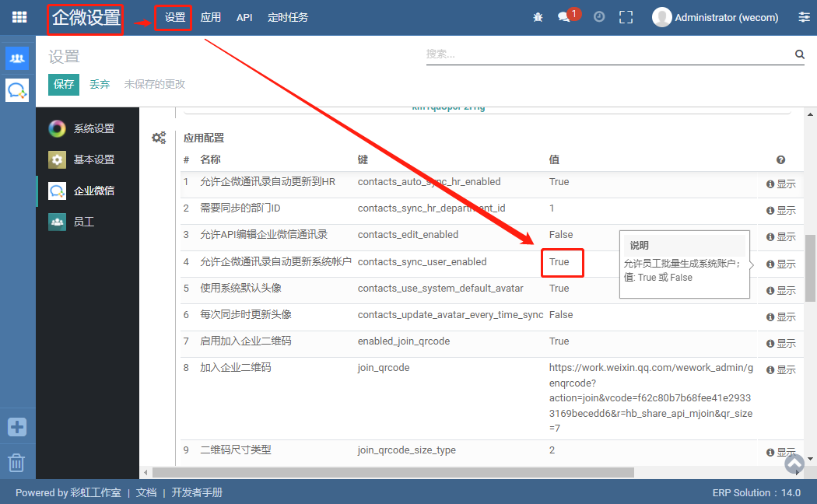Show info for enabled_join_qrcode row
817x504 pixels.
(780, 344)
